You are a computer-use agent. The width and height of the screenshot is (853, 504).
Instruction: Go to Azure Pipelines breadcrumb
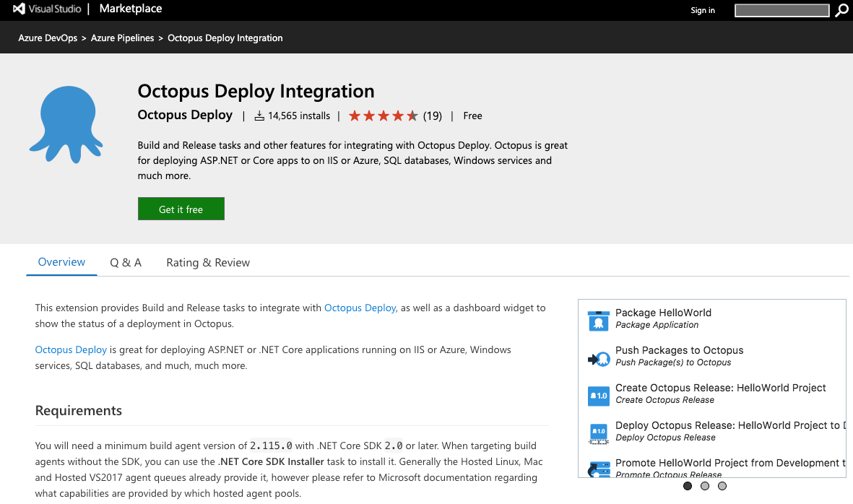(122, 38)
